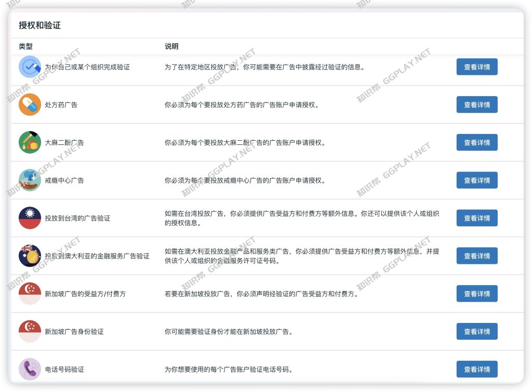Select the 戒瘾中心广告 row label
Image resolution: width=532 pixels, height=392 pixels.
tap(64, 180)
